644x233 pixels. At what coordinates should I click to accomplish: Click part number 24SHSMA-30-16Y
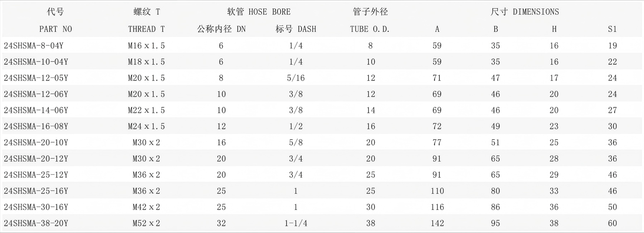36,207
